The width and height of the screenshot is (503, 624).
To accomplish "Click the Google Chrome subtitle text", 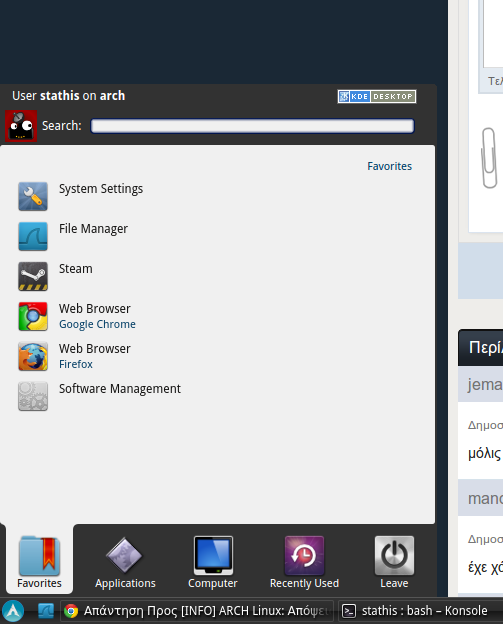I will pyautogui.click(x=97, y=324).
